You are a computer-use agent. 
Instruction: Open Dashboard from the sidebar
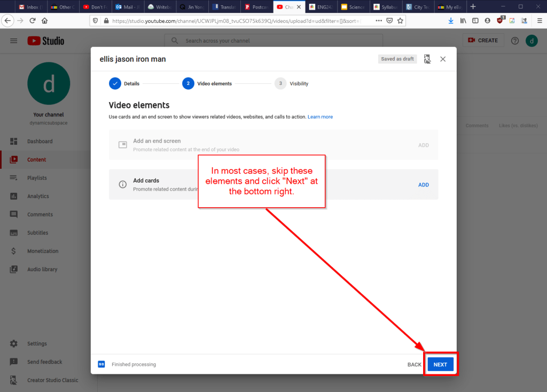[40, 142]
